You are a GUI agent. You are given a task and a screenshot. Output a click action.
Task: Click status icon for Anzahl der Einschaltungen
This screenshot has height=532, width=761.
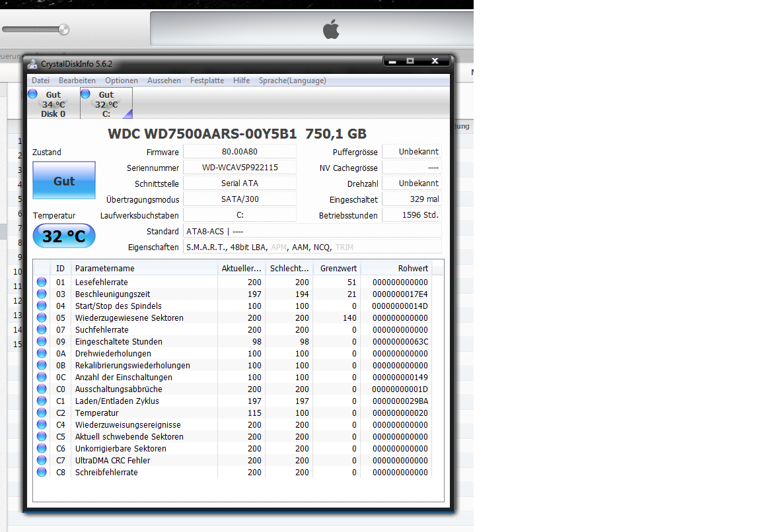42,377
